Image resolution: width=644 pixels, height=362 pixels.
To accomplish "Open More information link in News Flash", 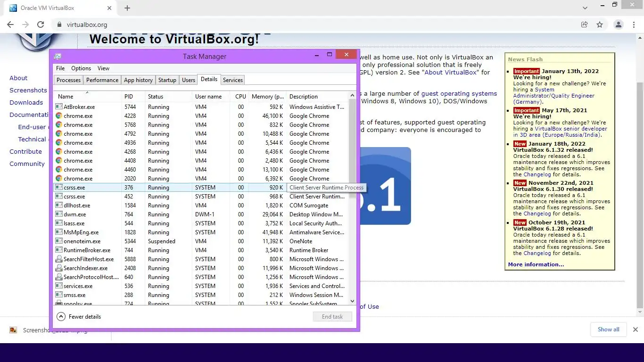I will pyautogui.click(x=536, y=264).
